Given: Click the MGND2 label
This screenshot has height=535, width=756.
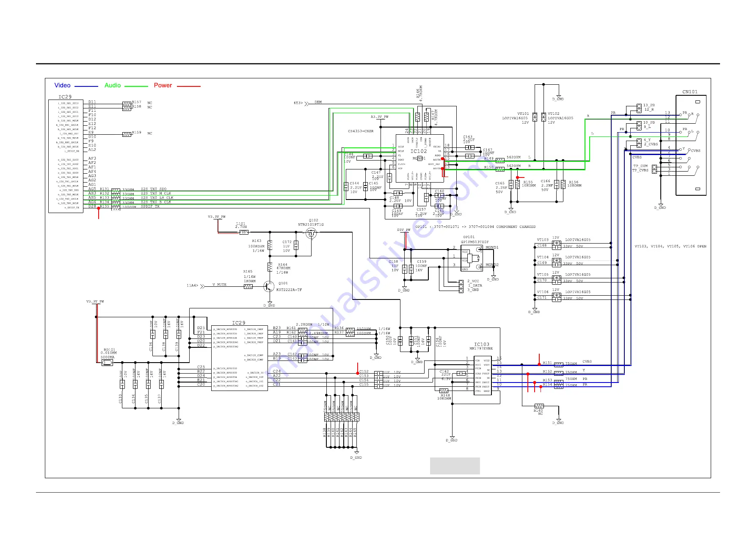Looking at the screenshot, I should pos(492,265).
